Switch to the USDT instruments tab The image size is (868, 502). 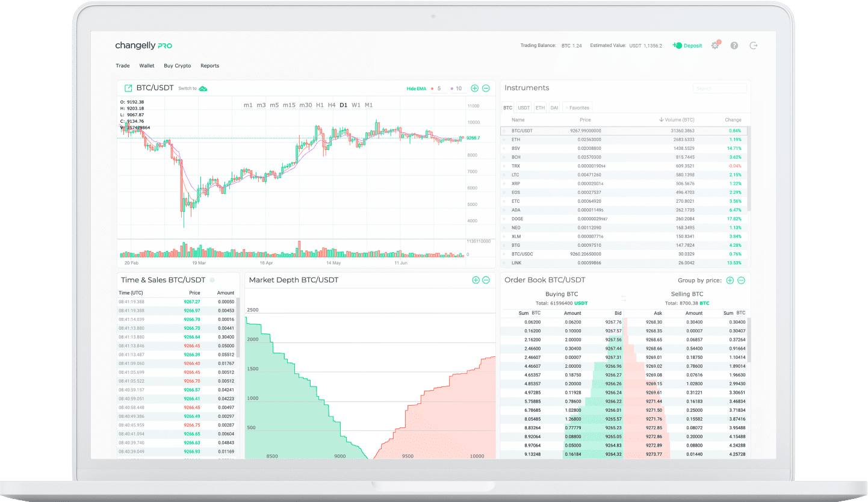[x=523, y=107]
